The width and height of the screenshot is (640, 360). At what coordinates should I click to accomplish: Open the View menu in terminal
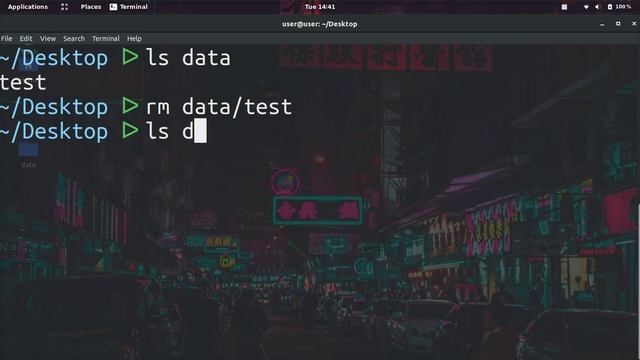pyautogui.click(x=48, y=38)
